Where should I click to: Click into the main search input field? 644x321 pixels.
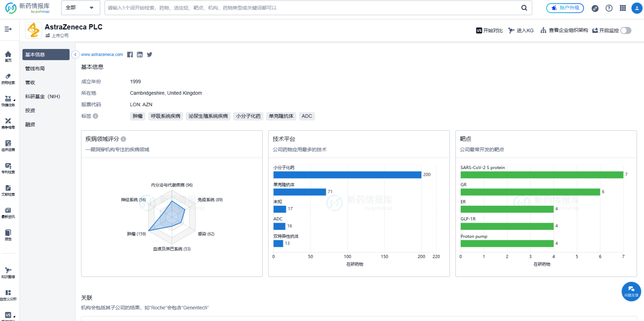click(x=312, y=8)
